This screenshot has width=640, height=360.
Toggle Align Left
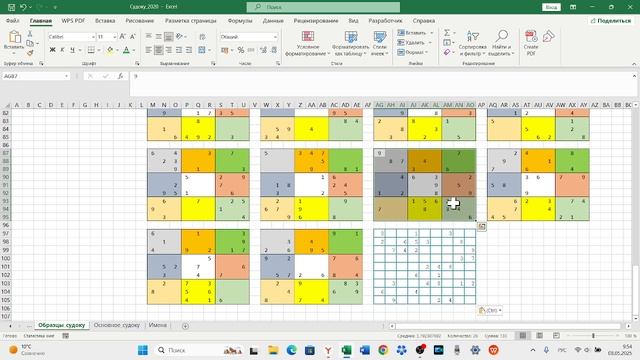pos(149,50)
